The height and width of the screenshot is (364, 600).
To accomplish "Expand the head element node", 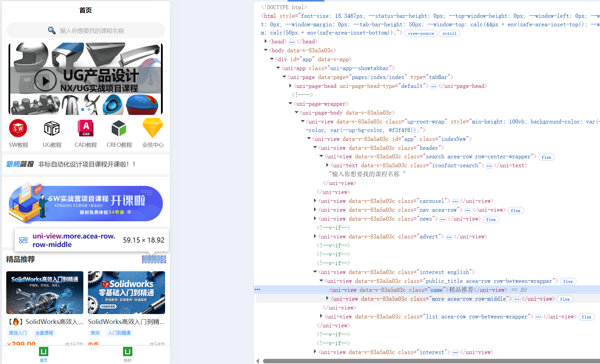I will pyautogui.click(x=265, y=41).
